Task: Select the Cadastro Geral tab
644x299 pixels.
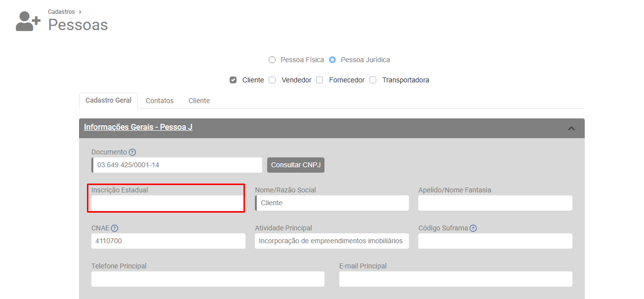Action: 108,100
